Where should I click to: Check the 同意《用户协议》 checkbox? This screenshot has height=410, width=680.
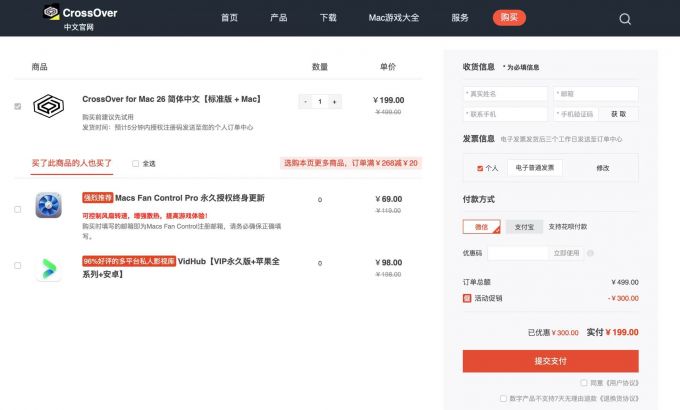tap(584, 383)
